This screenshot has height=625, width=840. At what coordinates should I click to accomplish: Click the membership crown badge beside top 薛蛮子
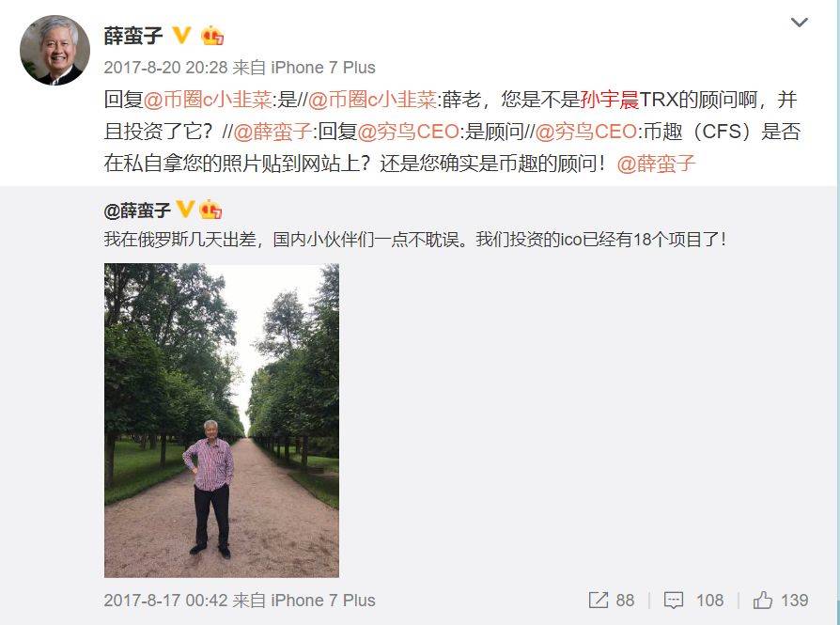[212, 36]
